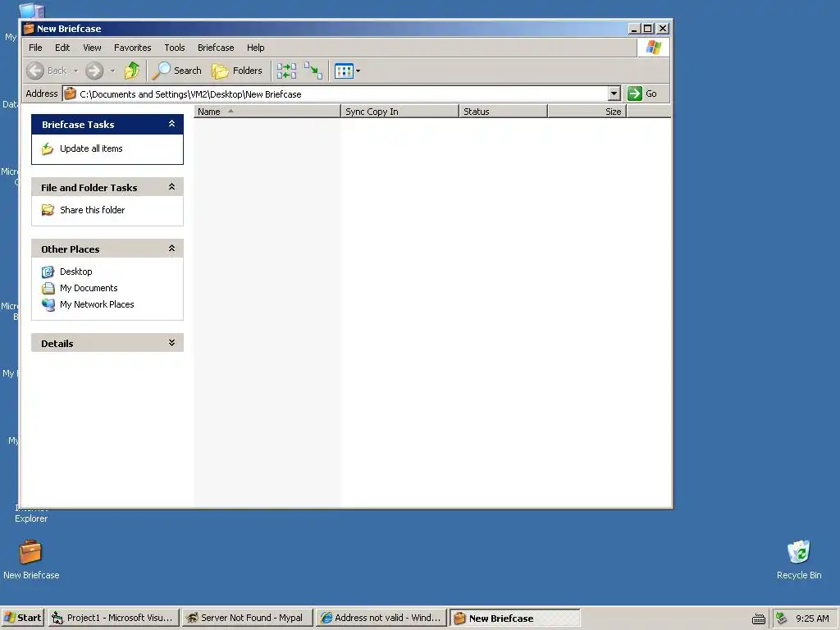Switch to Server Not Found Mypal taskbar button

click(246, 618)
